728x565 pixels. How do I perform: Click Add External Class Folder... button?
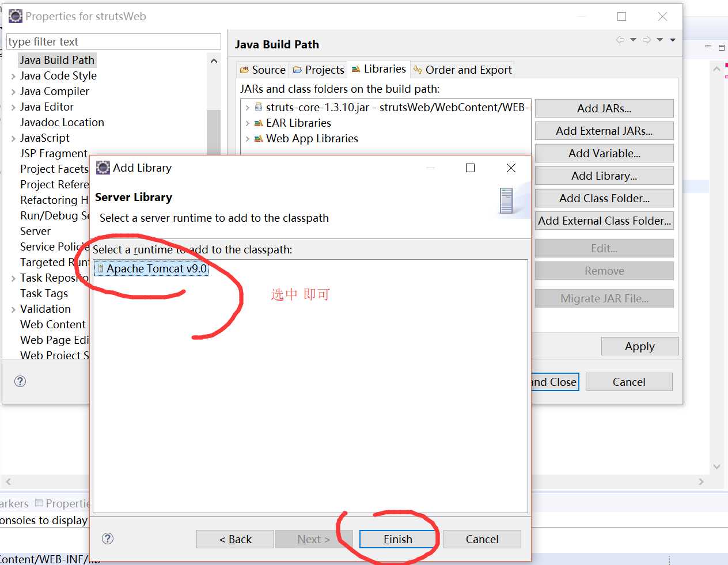(x=604, y=221)
